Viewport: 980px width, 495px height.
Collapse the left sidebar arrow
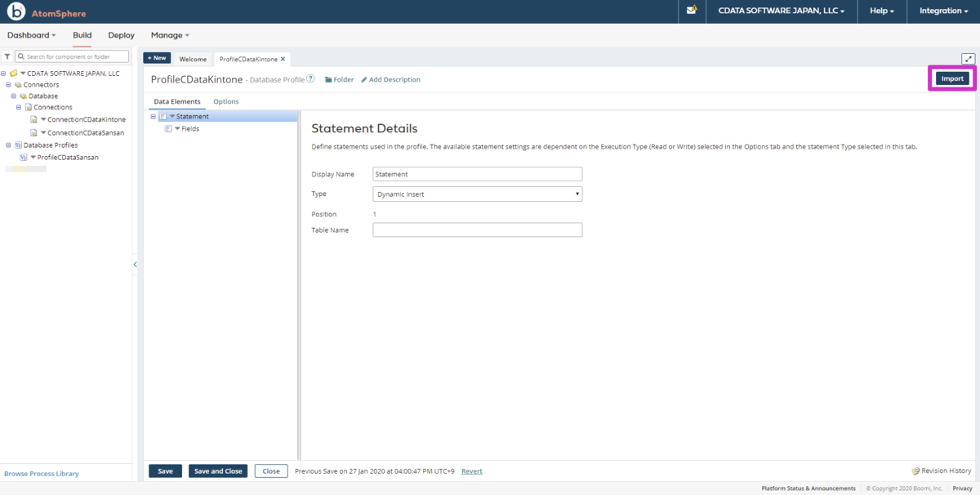(x=135, y=265)
